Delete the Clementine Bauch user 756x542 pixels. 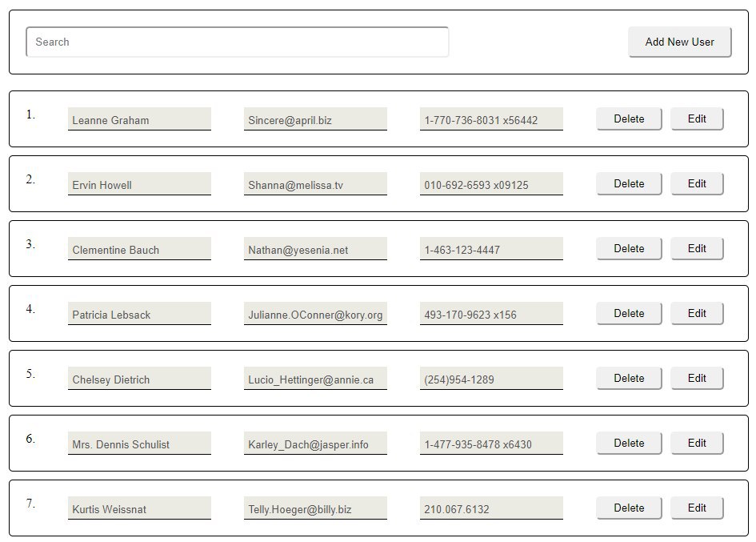[629, 248]
